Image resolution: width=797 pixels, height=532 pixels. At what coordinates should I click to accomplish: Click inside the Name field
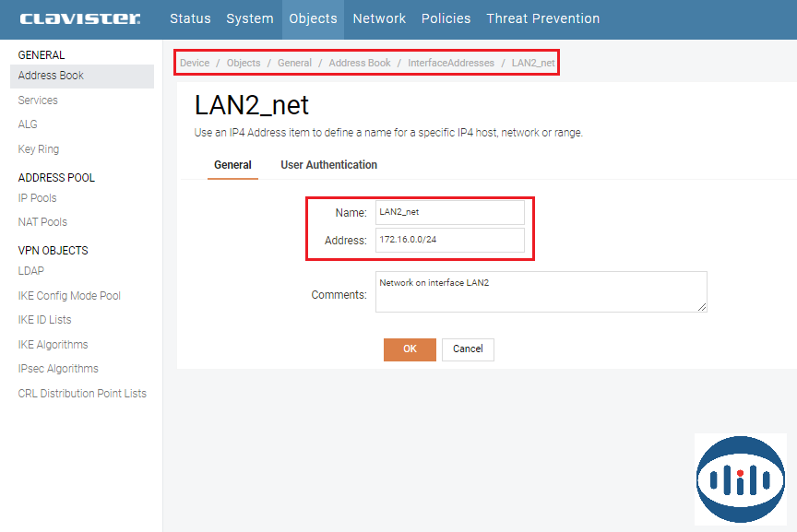tap(449, 212)
